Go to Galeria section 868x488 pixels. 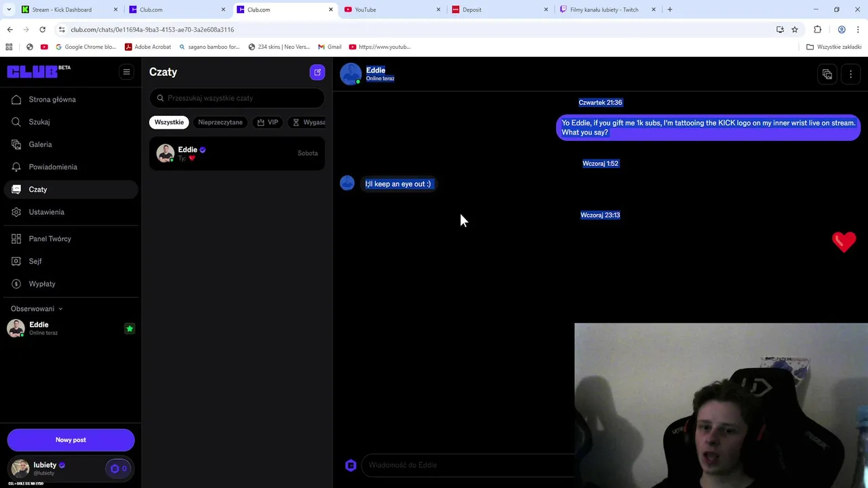[x=71, y=144]
